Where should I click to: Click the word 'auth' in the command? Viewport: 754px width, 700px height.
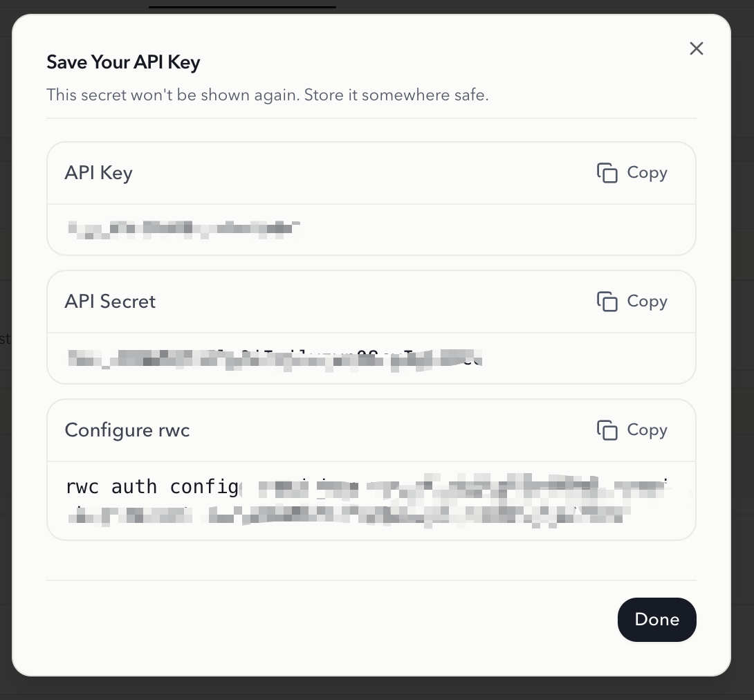point(134,486)
